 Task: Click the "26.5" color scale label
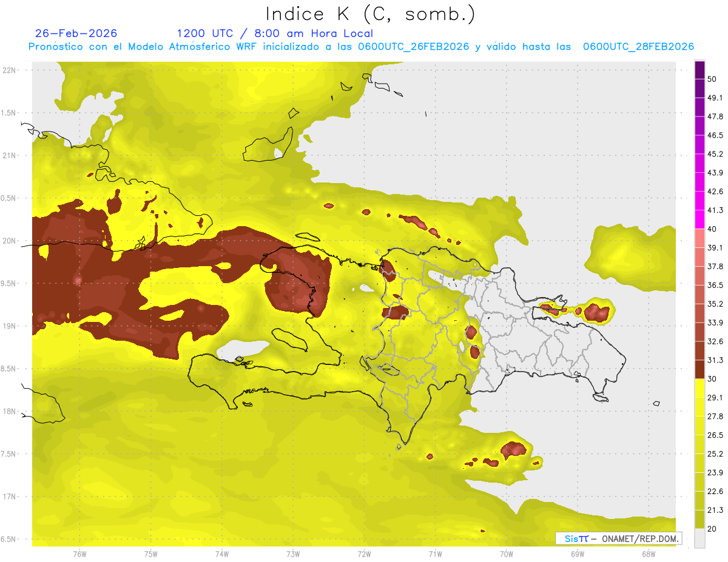click(715, 435)
